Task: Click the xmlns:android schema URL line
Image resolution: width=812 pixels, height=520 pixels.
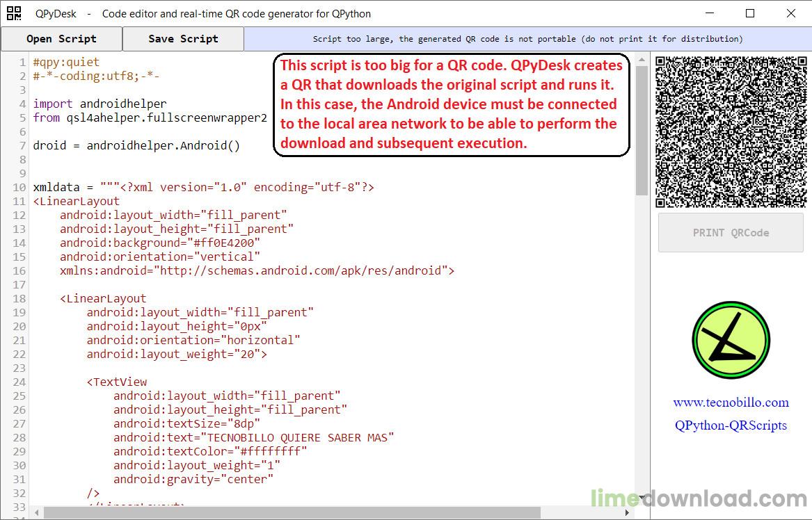Action: click(x=257, y=270)
